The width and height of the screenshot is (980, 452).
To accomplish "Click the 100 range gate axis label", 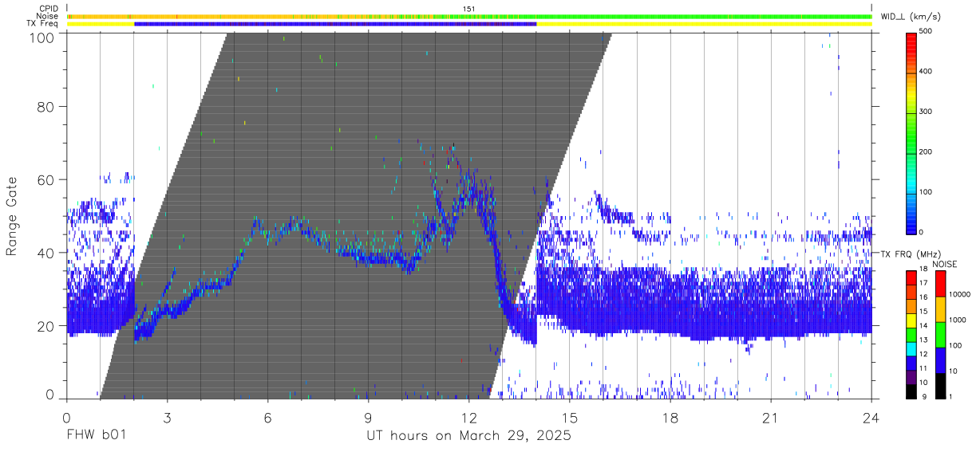I will (x=43, y=37).
